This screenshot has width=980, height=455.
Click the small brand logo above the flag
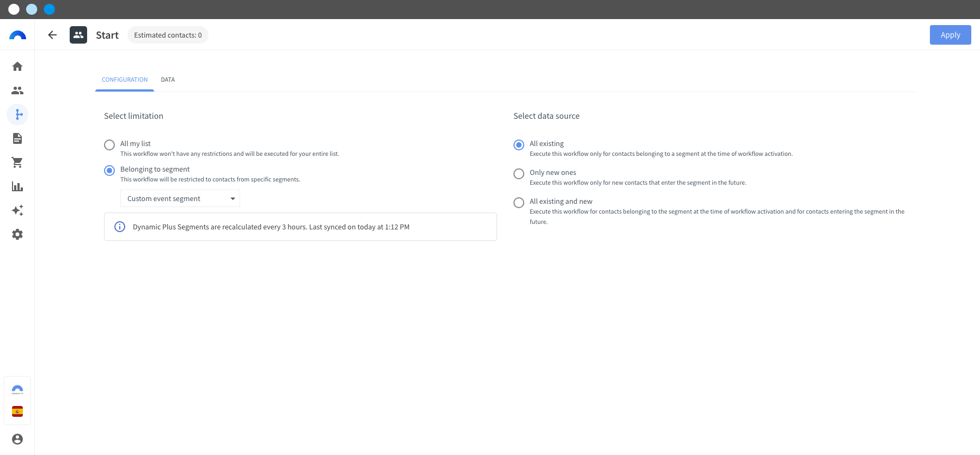17,390
